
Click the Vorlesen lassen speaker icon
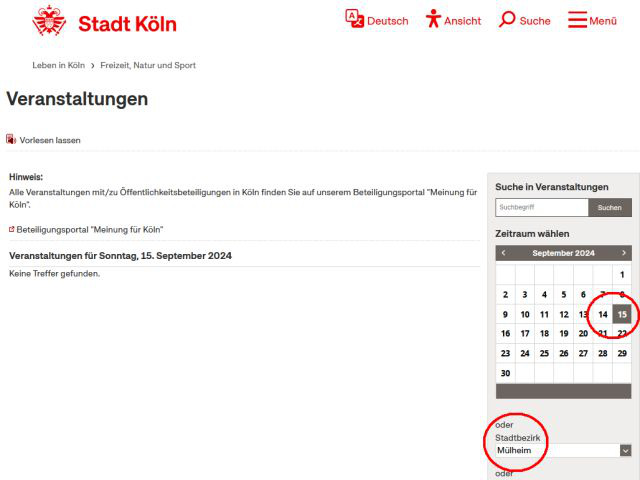[11, 140]
